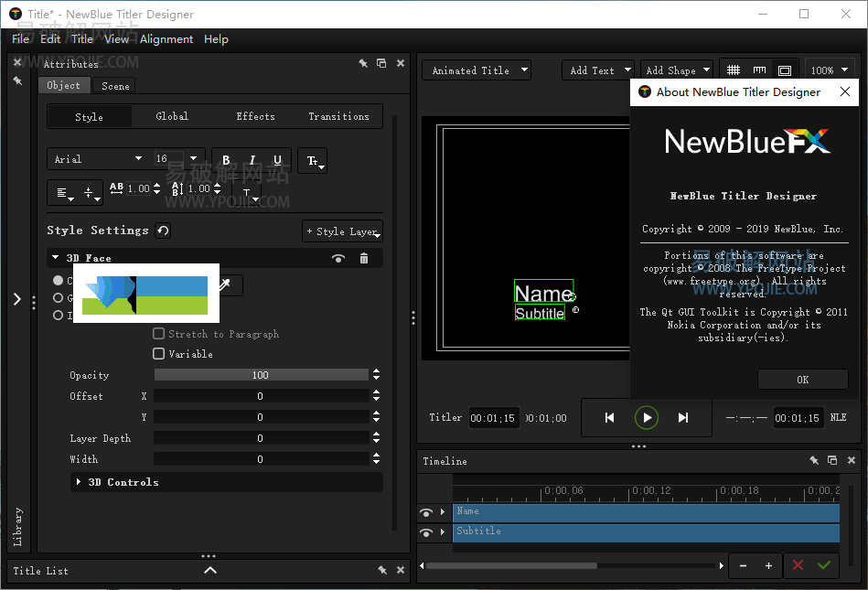868x590 pixels.
Task: Open paragraph alignment options
Action: click(x=64, y=193)
